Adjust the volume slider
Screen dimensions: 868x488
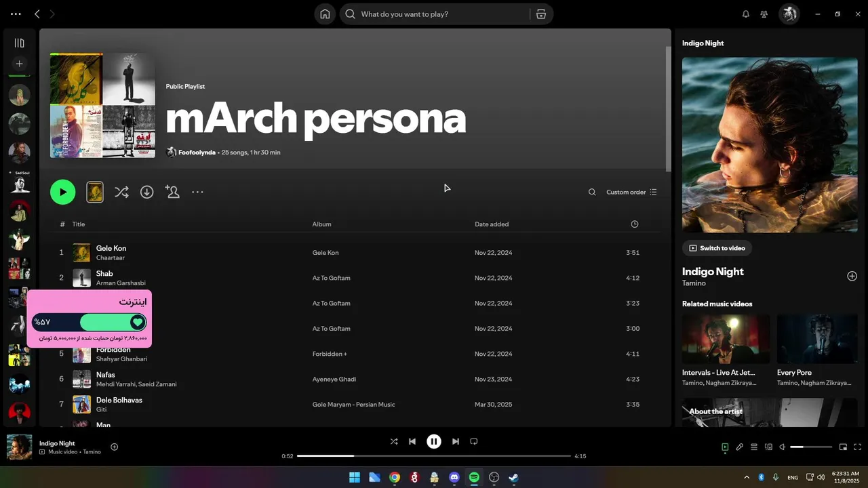(x=811, y=447)
